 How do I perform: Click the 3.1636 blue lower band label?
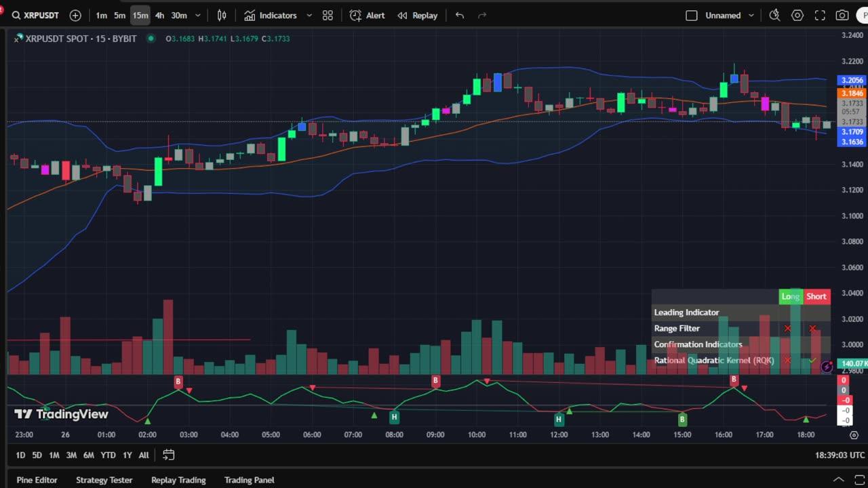(852, 142)
